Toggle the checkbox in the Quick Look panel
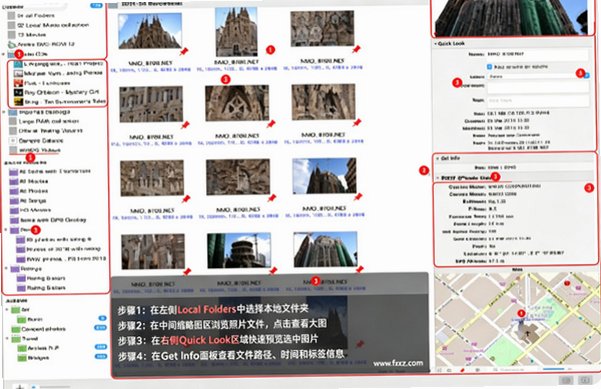601x389 pixels. (489, 67)
